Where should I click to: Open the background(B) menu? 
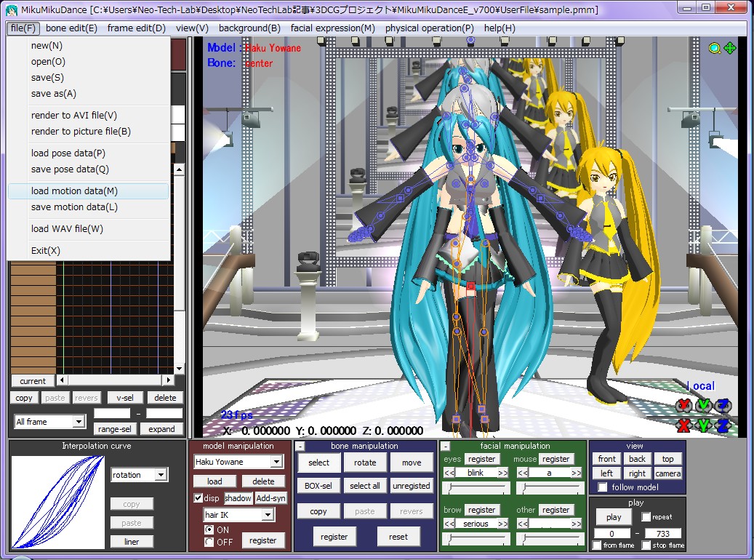[249, 28]
